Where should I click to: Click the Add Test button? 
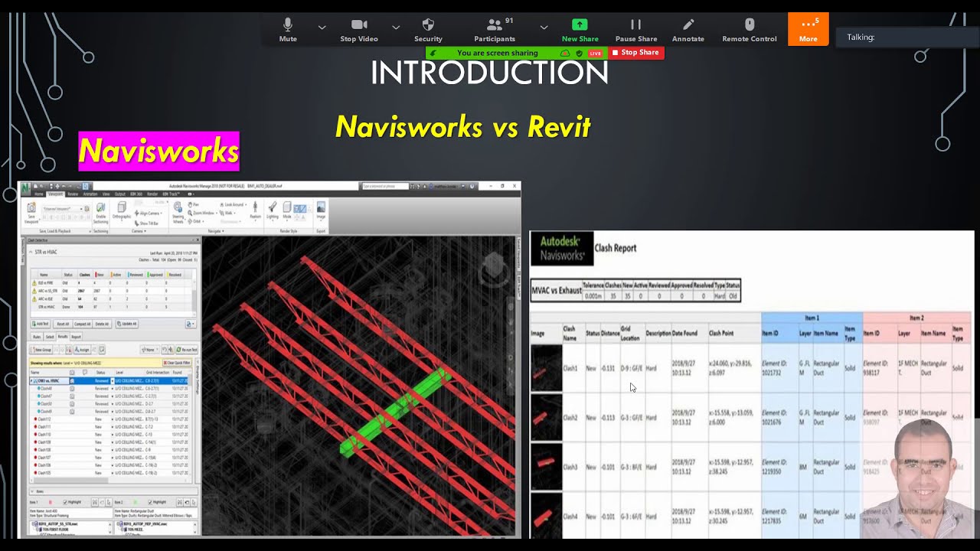[41, 324]
